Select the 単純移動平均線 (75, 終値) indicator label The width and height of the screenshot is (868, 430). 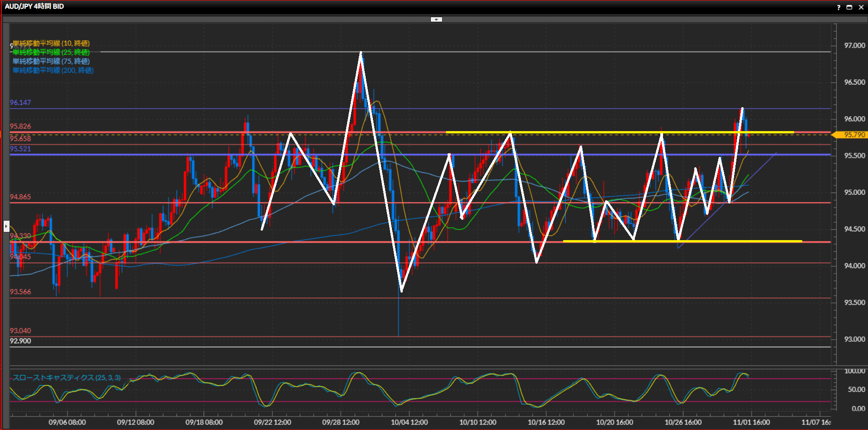pyautogui.click(x=51, y=61)
